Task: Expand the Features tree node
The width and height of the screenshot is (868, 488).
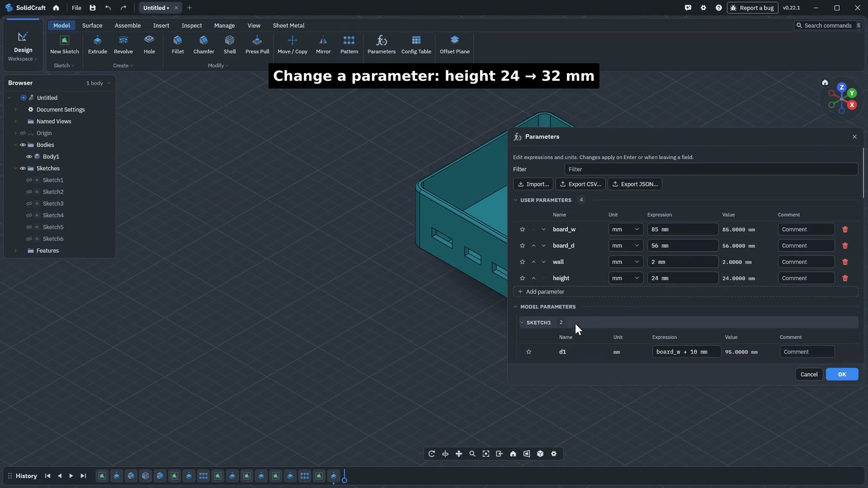Action: (15, 251)
